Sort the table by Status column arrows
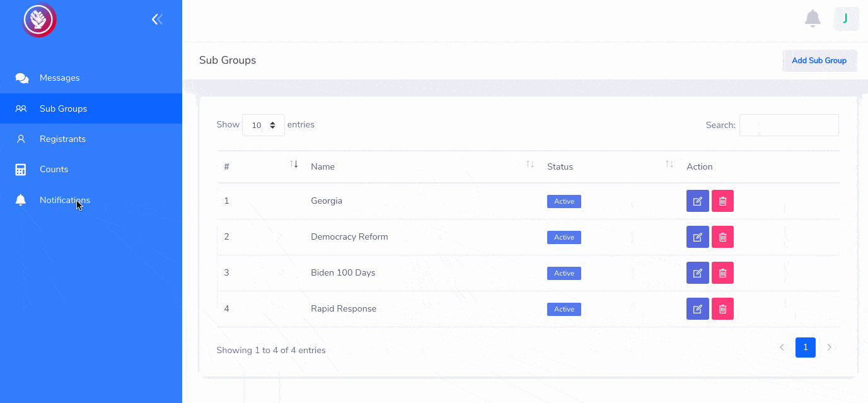The height and width of the screenshot is (403, 868). (x=669, y=164)
